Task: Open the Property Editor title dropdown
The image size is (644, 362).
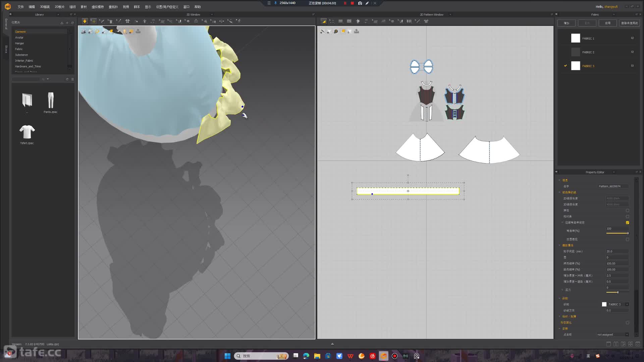Action: (x=614, y=172)
